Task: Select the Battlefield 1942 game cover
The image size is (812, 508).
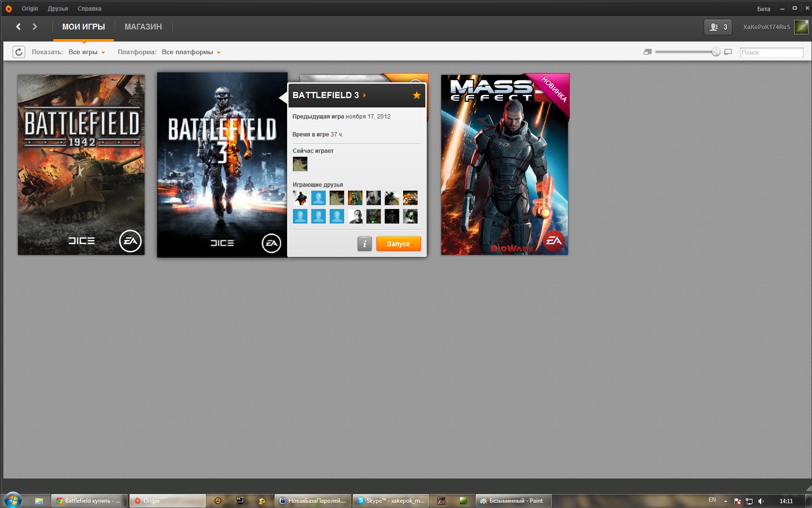Action: point(81,164)
